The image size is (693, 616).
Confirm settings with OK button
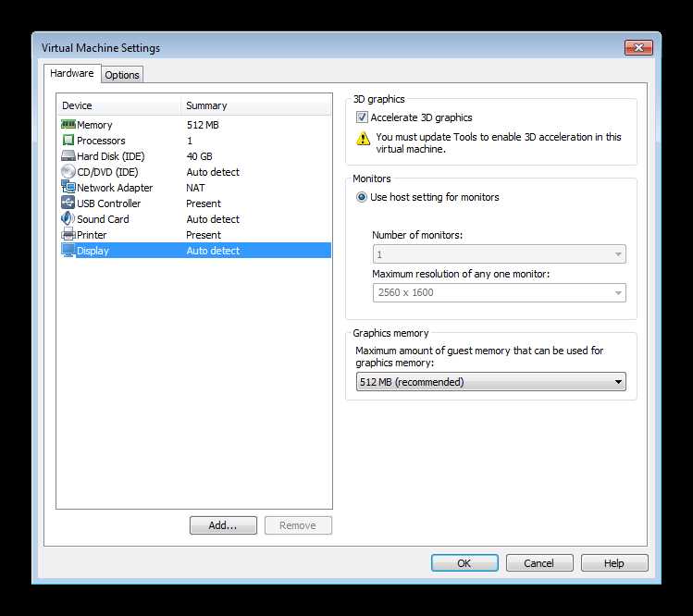click(464, 563)
